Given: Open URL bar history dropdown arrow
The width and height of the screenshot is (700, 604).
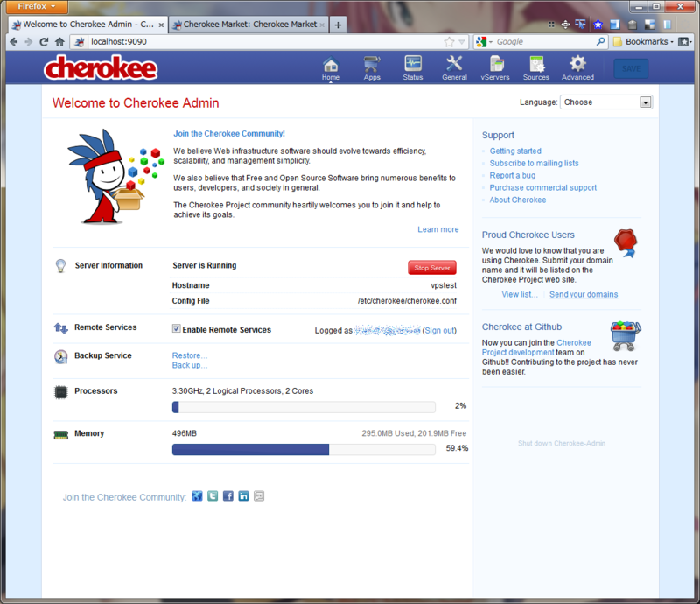Looking at the screenshot, I should 462,41.
